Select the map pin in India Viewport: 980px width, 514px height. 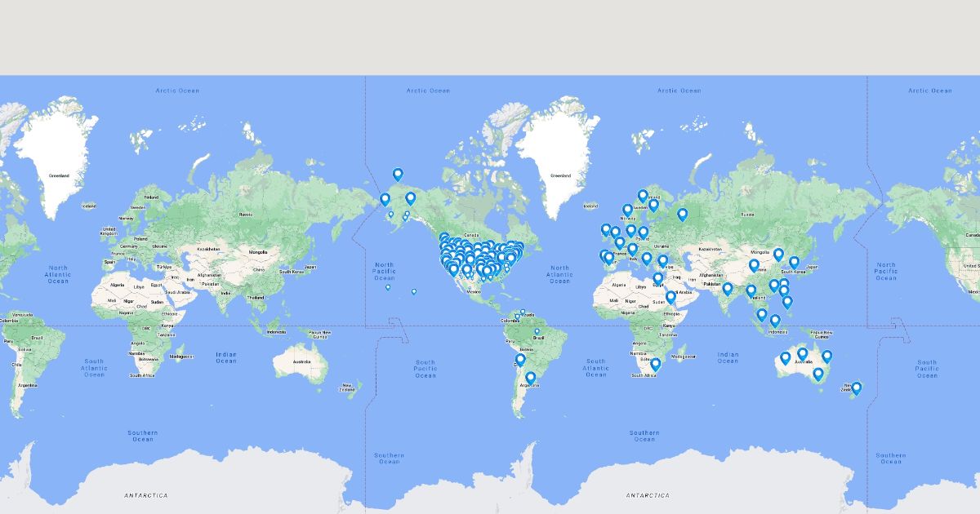tap(727, 288)
